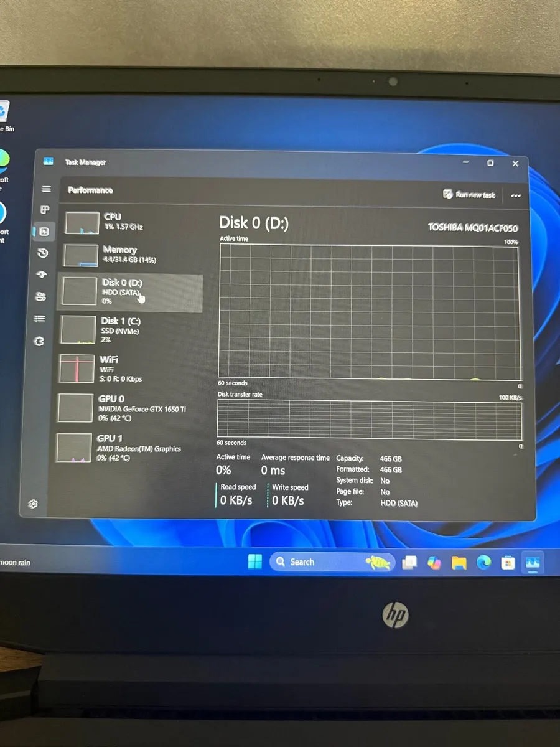Minimize the Task Manager window
The height and width of the screenshot is (747, 560).
click(465, 162)
